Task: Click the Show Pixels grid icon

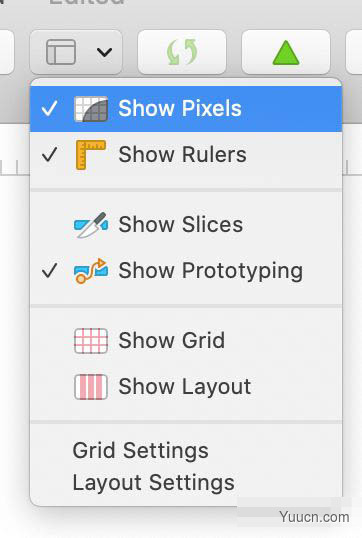Action: click(x=91, y=109)
